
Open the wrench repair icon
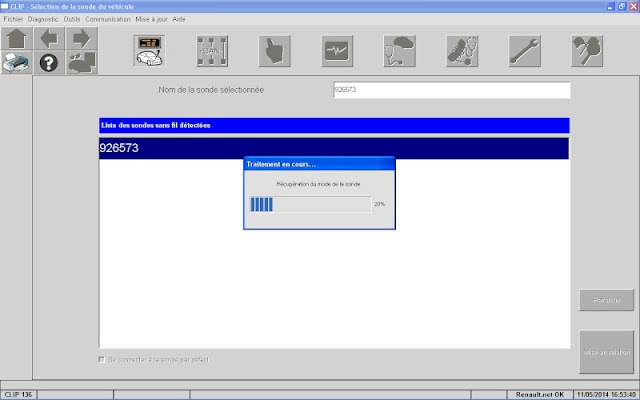click(x=524, y=51)
